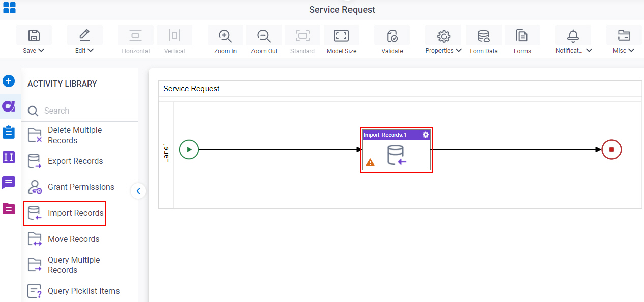The width and height of the screenshot is (644, 302).
Task: Click the Vertical align icon
Action: (x=174, y=36)
